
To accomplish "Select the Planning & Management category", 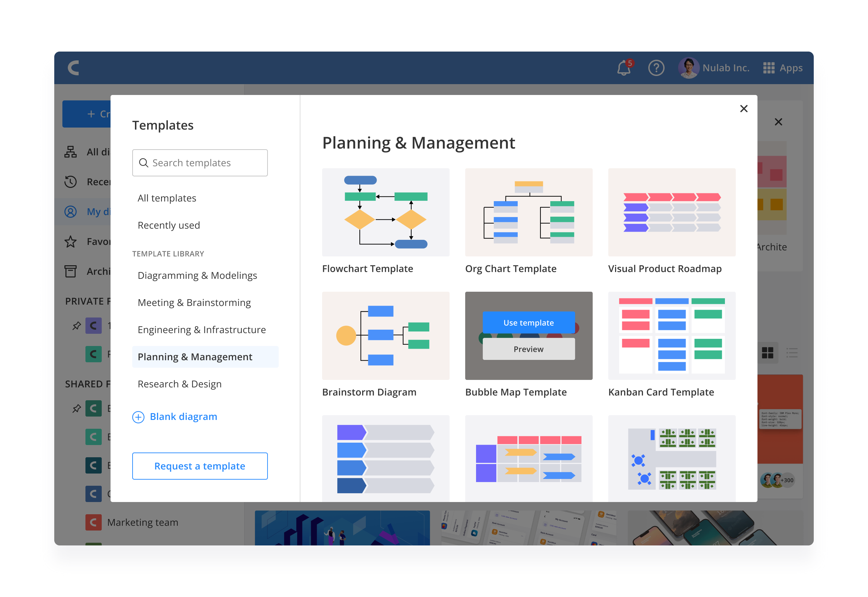I will 195,357.
